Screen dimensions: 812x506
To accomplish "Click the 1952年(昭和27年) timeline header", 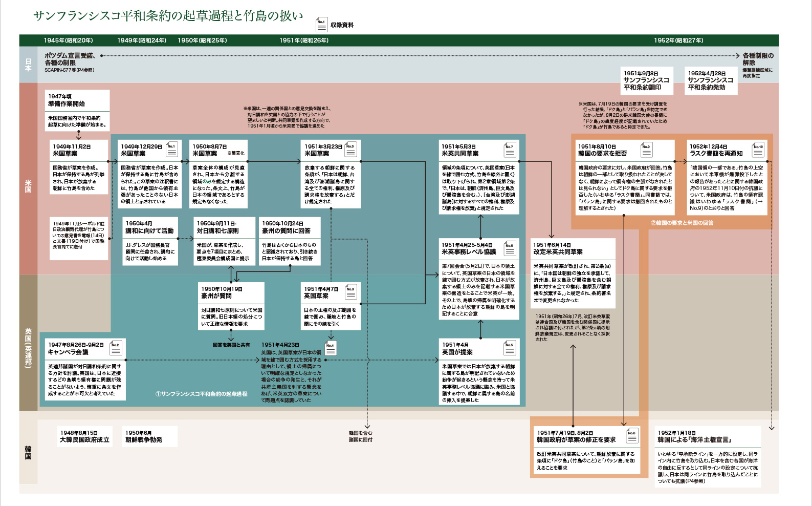I will click(678, 40).
